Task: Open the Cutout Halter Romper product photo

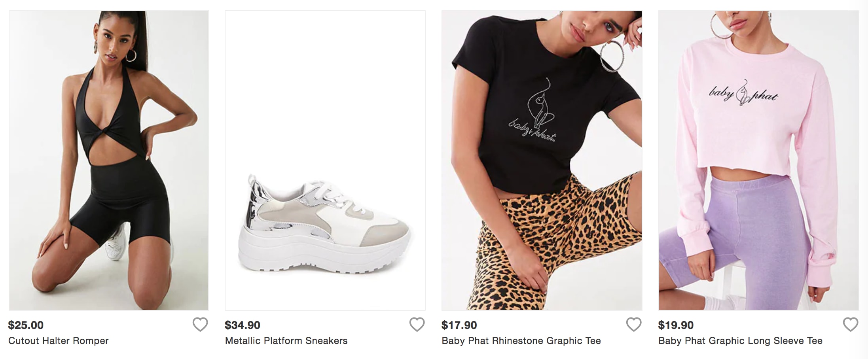Action: coord(108,160)
